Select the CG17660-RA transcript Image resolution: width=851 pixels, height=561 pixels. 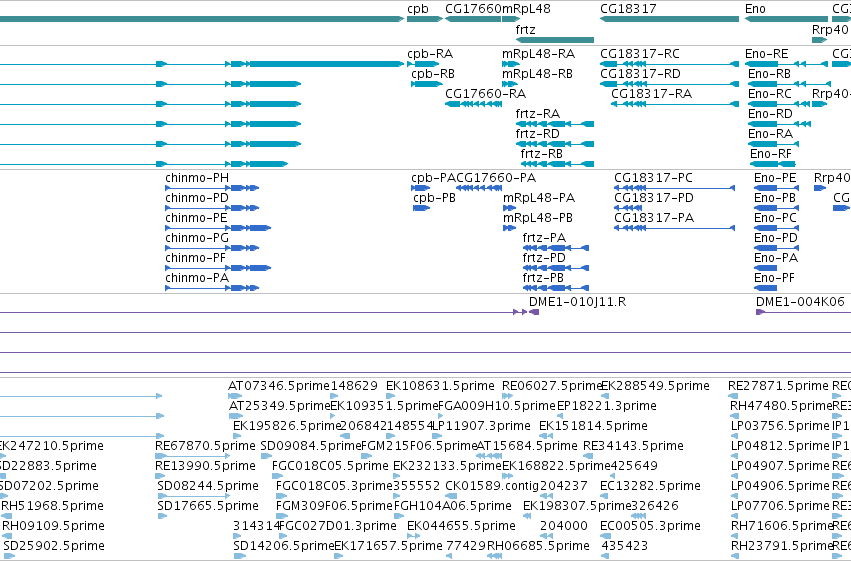[x=473, y=104]
